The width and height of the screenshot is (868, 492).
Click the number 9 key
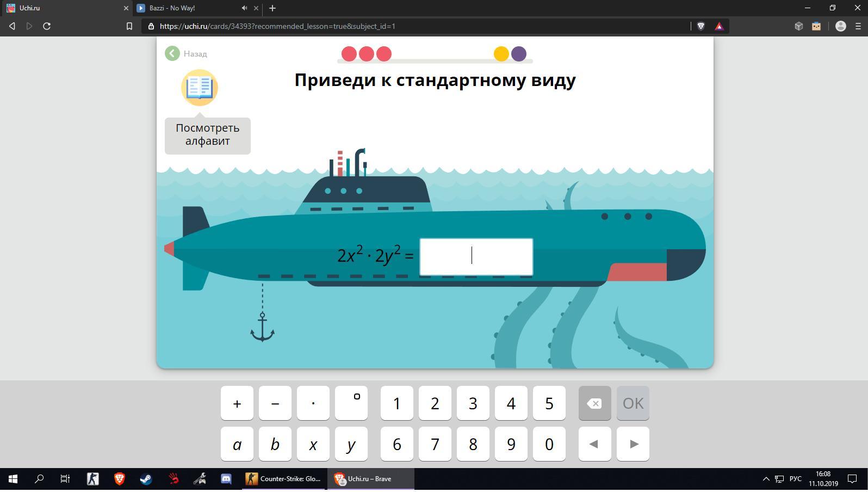click(x=511, y=444)
